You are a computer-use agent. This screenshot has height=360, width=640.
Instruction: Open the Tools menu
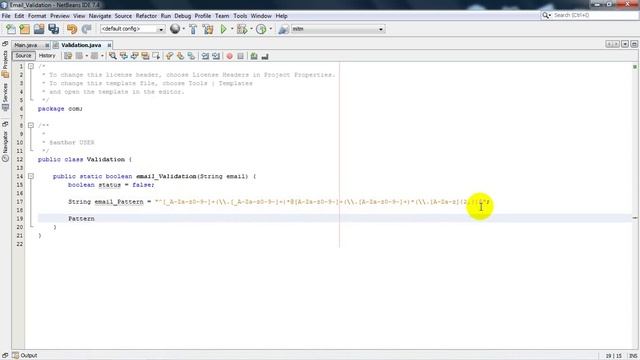pyautogui.click(x=240, y=16)
